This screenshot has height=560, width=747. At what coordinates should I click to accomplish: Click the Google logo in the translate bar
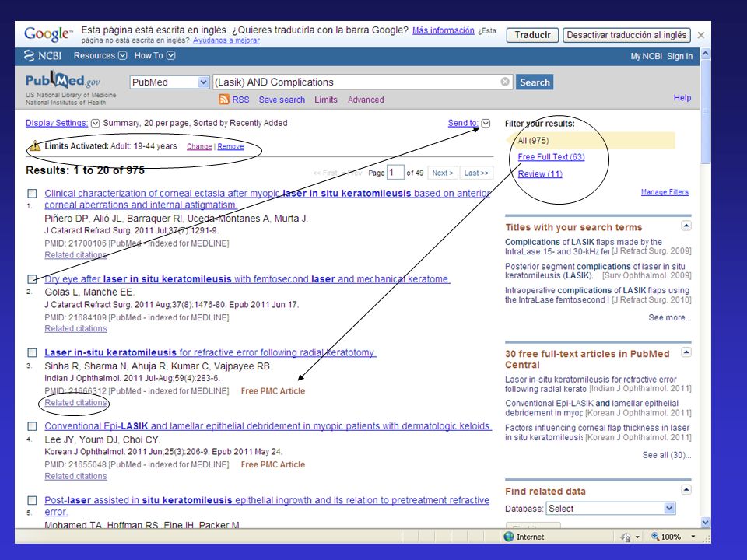pyautogui.click(x=48, y=33)
